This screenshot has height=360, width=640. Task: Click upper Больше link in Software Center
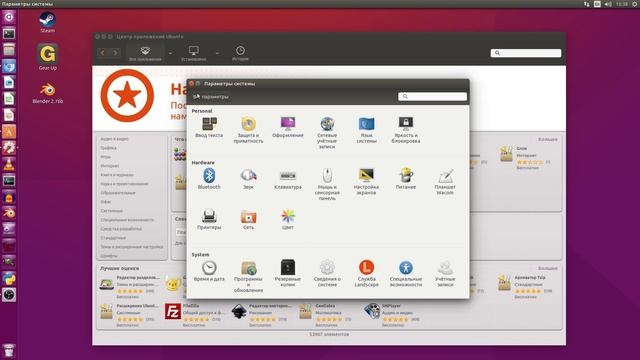(547, 140)
